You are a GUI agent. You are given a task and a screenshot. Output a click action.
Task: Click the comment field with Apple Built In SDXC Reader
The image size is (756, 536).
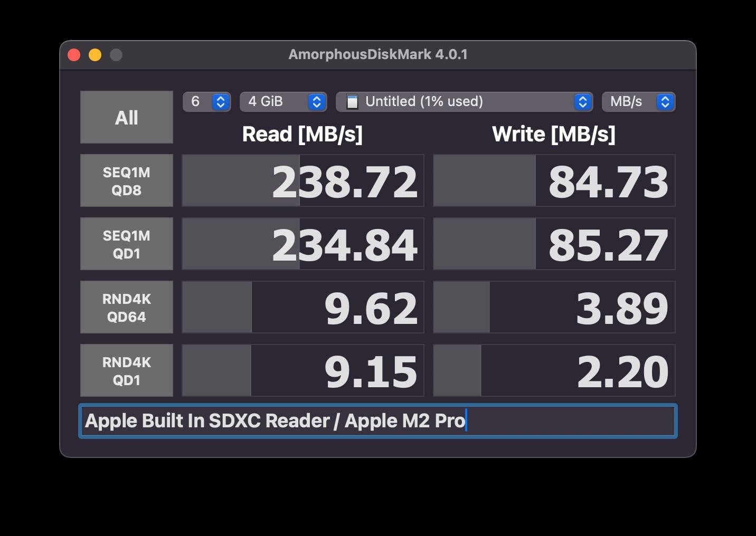click(x=378, y=421)
